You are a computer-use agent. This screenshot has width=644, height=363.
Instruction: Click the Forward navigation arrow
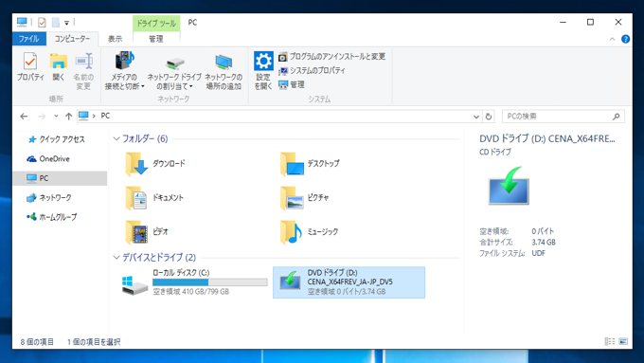pos(42,117)
